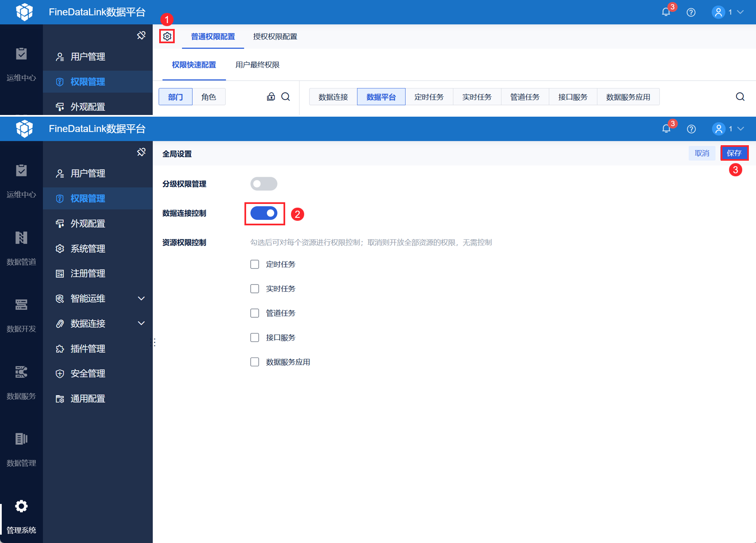Screen dimensions: 756x543
Task: Open global settings gear icon beside 普通权限配置
Action: point(167,37)
